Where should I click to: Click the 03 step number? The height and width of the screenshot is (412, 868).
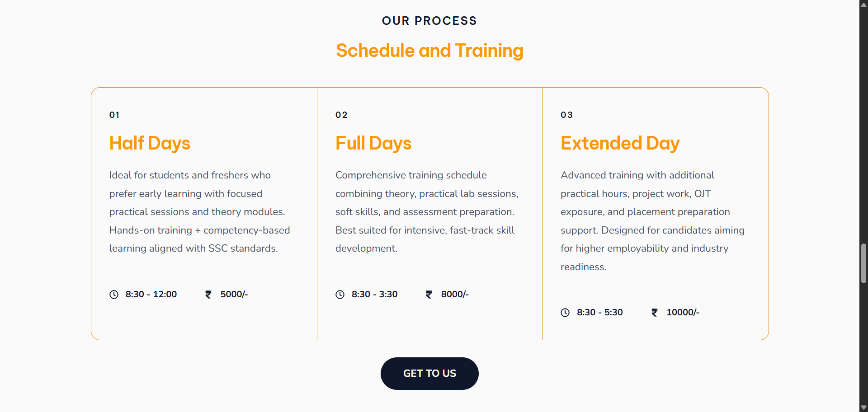point(566,115)
